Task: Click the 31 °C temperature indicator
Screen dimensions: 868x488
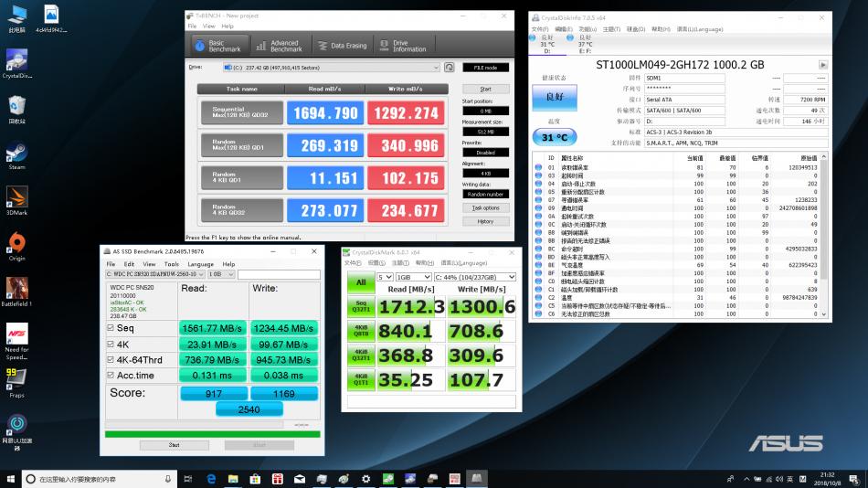Action: pyautogui.click(x=555, y=137)
